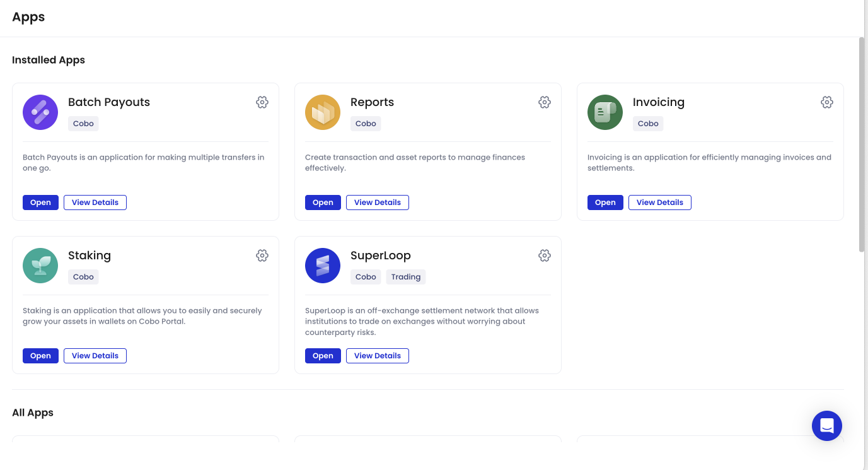The width and height of the screenshot is (868, 470).
Task: Open the chat support widget
Action: (827, 426)
